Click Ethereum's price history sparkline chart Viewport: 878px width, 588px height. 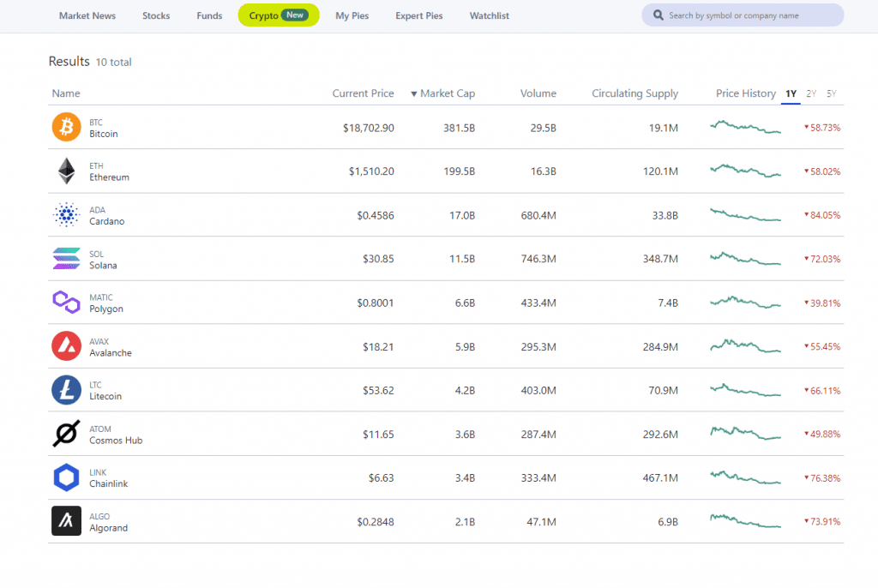click(745, 171)
